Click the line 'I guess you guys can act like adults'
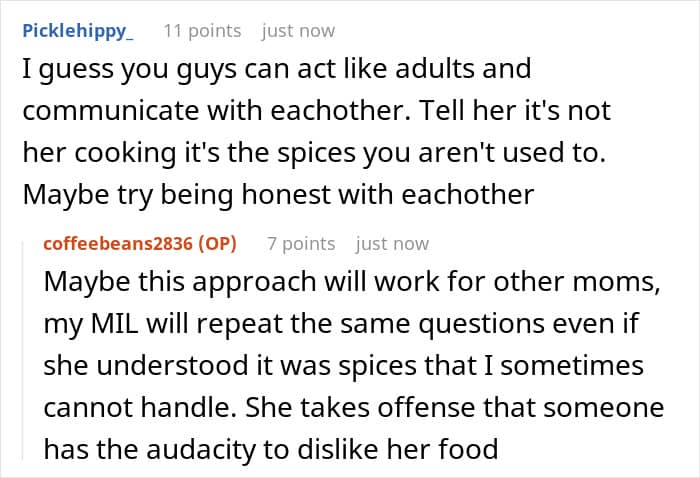The height and width of the screenshot is (478, 700). pyautogui.click(x=275, y=71)
